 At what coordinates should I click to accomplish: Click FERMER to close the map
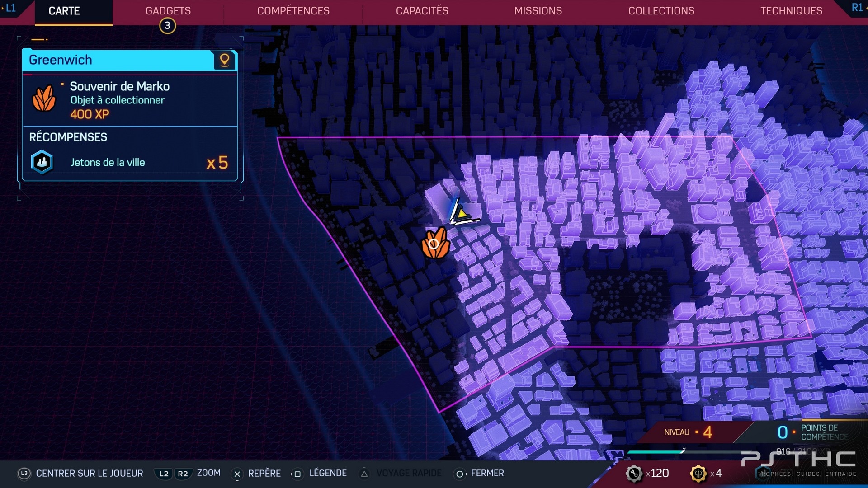point(487,474)
